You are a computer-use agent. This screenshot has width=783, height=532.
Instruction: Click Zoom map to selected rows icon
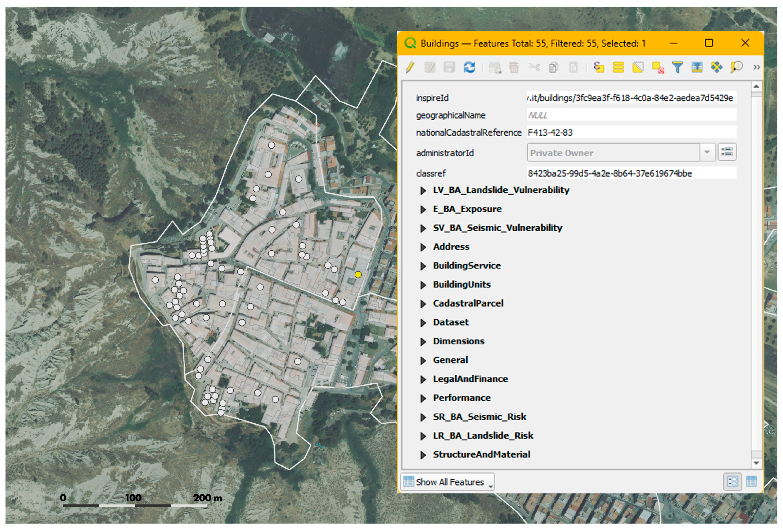[736, 67]
